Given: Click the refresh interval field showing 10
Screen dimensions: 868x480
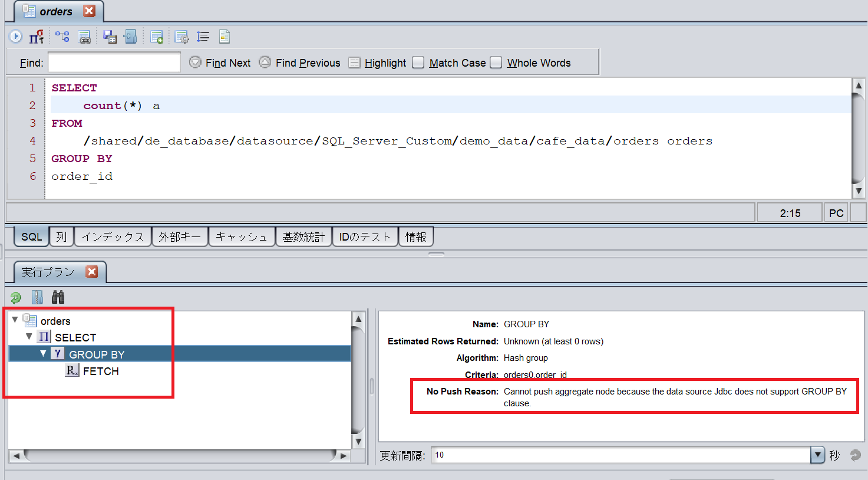Looking at the screenshot, I should click(621, 455).
